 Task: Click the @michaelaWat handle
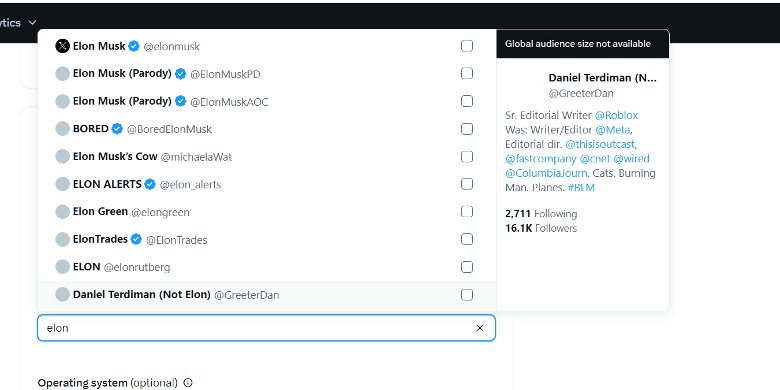point(196,157)
